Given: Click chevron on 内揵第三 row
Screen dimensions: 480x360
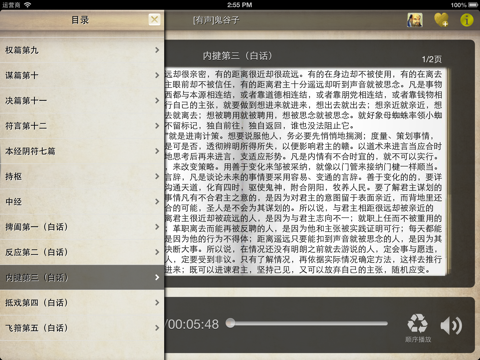Looking at the screenshot, I should pyautogui.click(x=157, y=277).
